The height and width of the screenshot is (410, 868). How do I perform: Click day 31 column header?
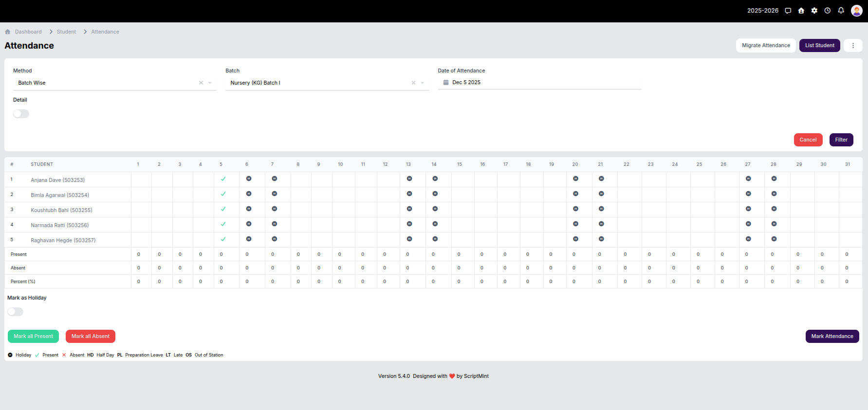click(x=848, y=164)
